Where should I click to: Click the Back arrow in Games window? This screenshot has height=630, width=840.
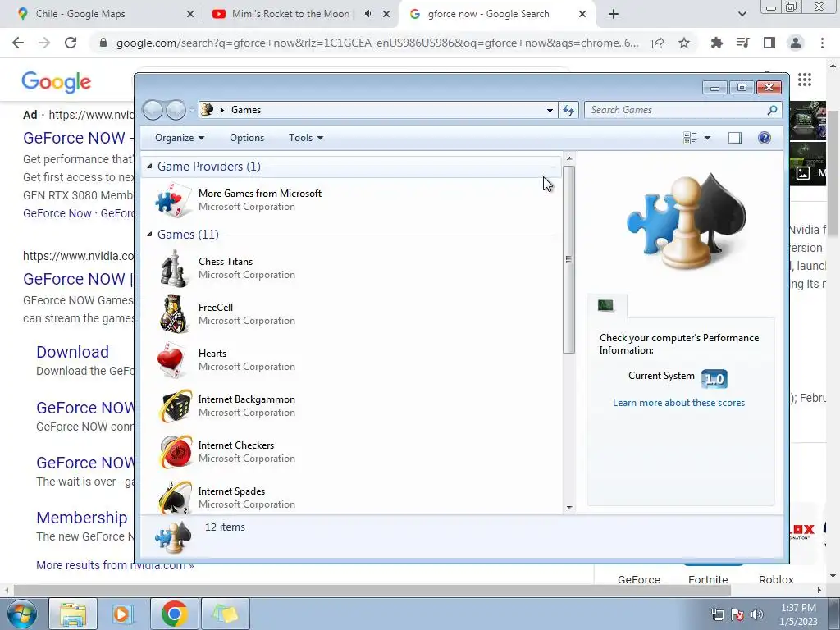(x=153, y=110)
